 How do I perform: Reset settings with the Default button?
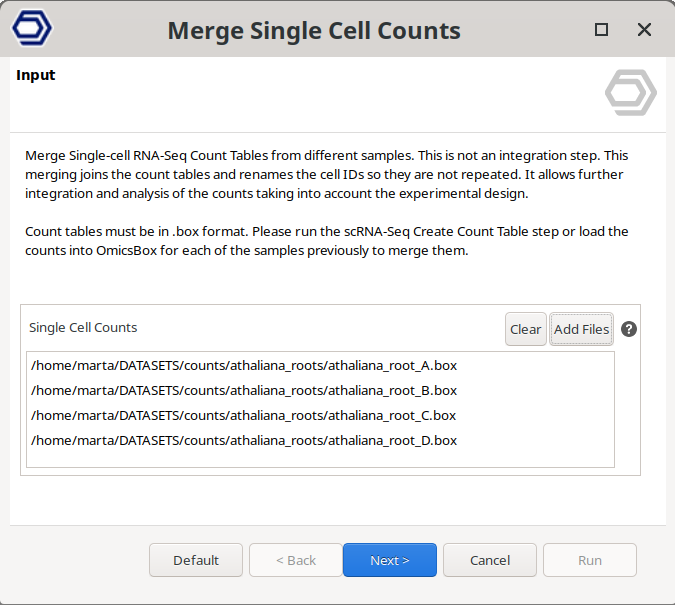tap(196, 560)
